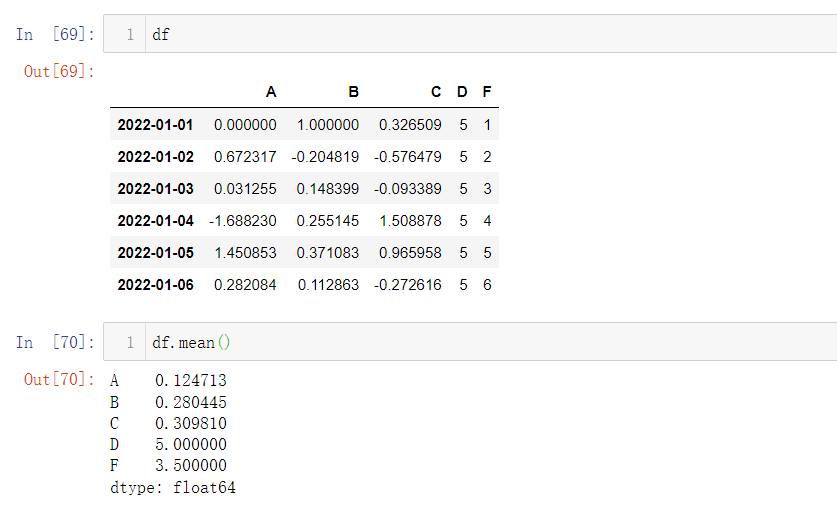Click line number 1 in the df cell
Viewport: 837px width, 507px height.
click(130, 34)
